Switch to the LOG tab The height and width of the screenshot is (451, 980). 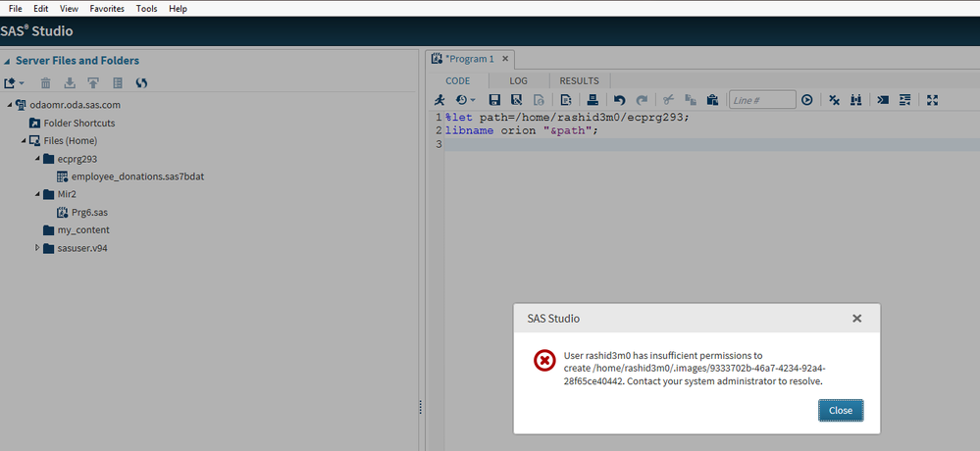(518, 80)
